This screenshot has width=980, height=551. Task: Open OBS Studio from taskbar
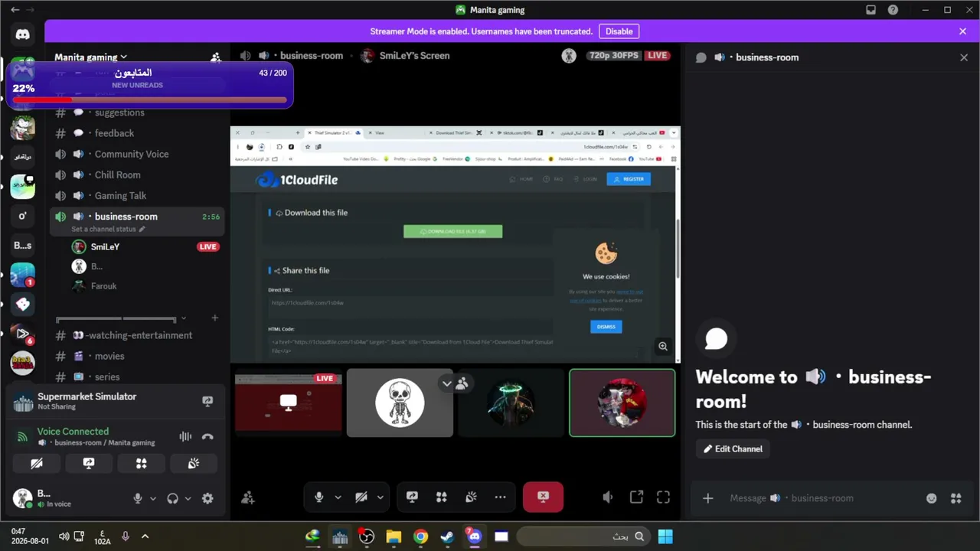pyautogui.click(x=367, y=536)
